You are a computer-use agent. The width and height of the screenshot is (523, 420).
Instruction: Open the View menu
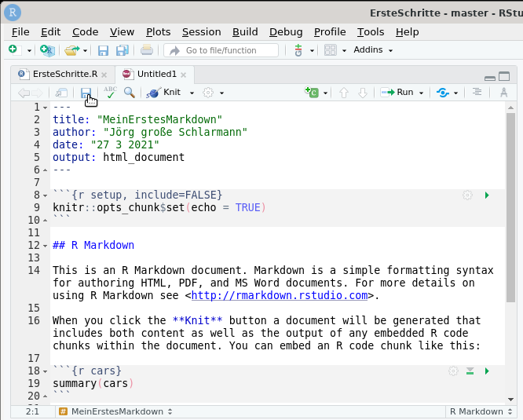[122, 32]
